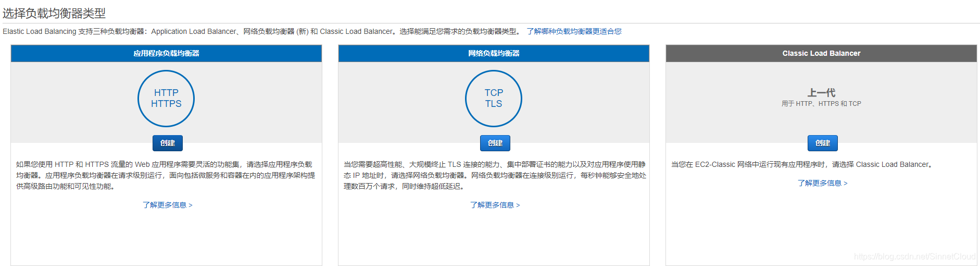Image resolution: width=980 pixels, height=266 pixels.
Task: Create an Application Load Balancer (应用程序负载均衡器)
Action: 168,143
